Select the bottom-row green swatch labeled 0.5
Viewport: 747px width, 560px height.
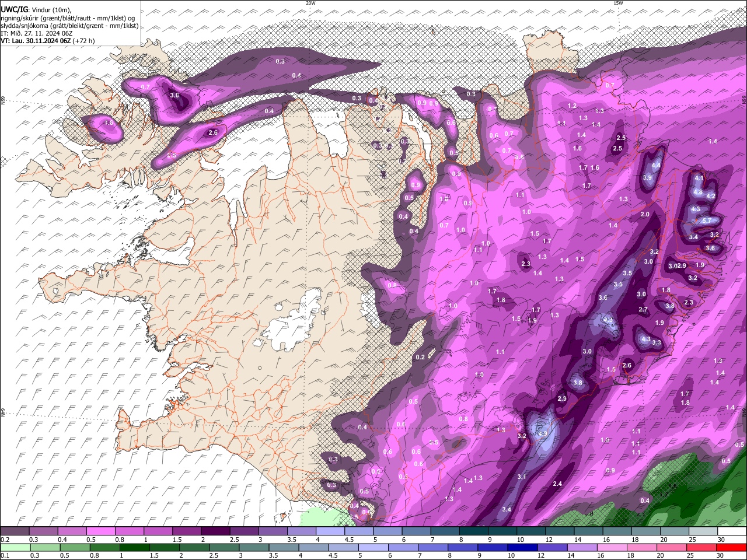pos(75,547)
